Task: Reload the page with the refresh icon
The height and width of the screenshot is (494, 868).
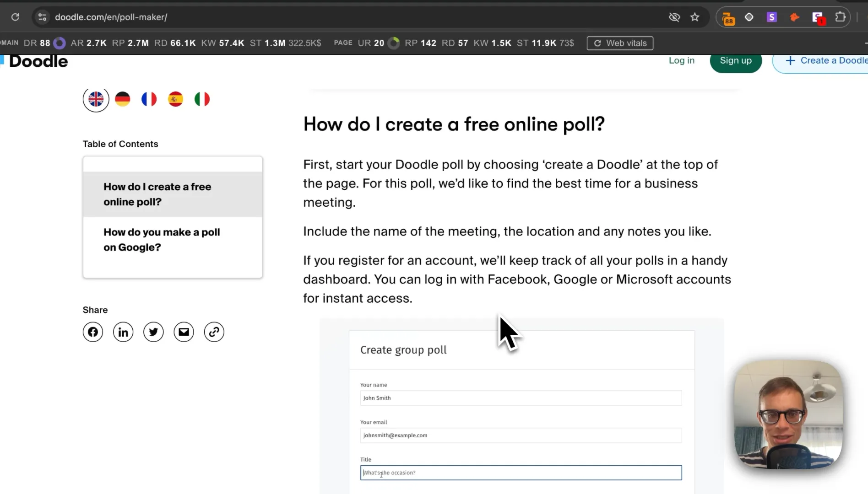Action: [x=15, y=17]
